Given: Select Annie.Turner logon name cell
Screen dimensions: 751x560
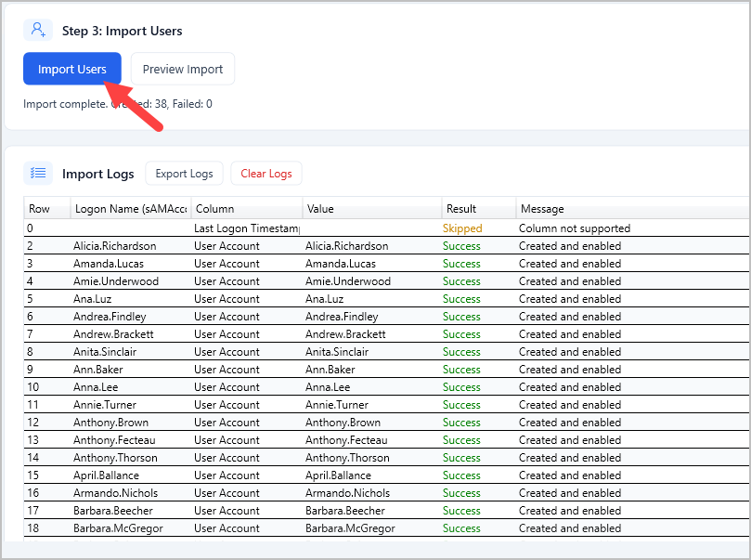Looking at the screenshot, I should click(x=105, y=405).
